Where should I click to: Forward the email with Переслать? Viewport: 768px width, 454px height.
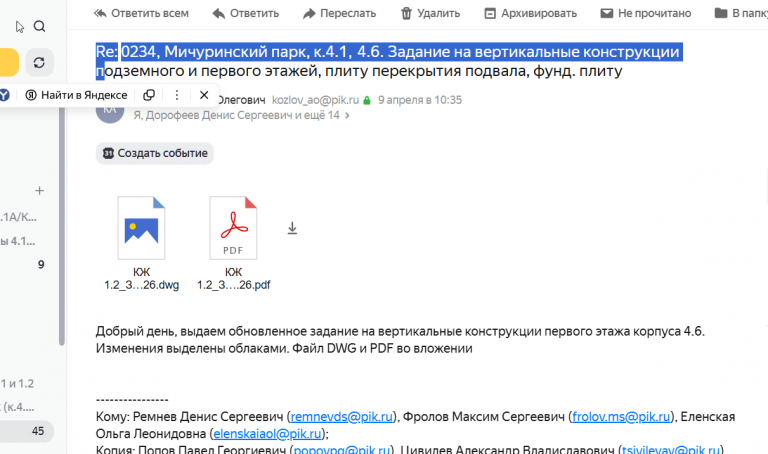[339, 13]
